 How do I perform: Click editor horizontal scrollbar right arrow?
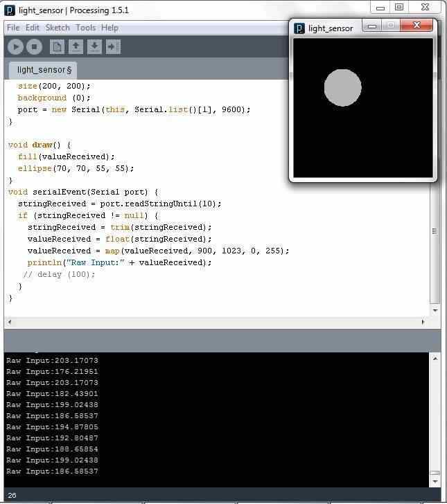(423, 322)
